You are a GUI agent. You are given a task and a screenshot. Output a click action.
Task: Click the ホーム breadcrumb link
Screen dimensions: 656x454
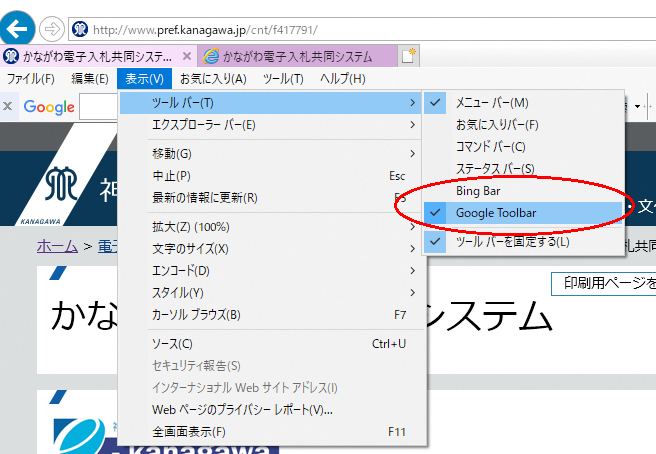pos(57,246)
